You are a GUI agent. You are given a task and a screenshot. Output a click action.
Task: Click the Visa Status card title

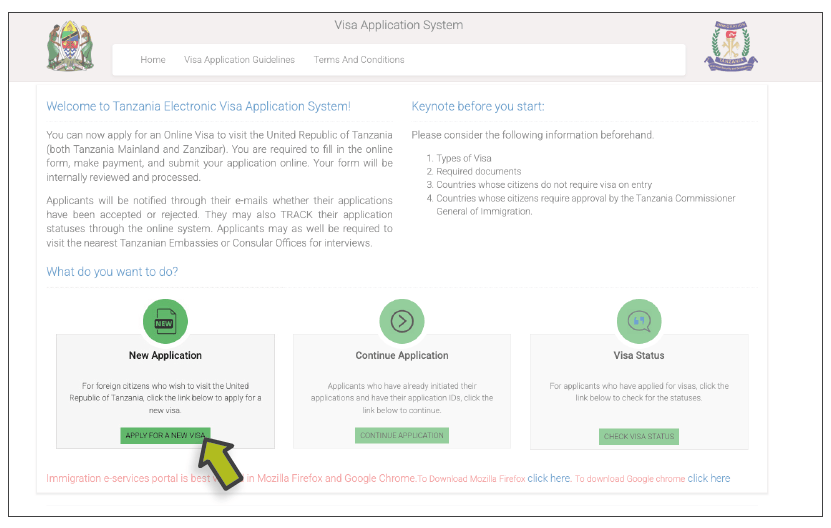pos(639,355)
